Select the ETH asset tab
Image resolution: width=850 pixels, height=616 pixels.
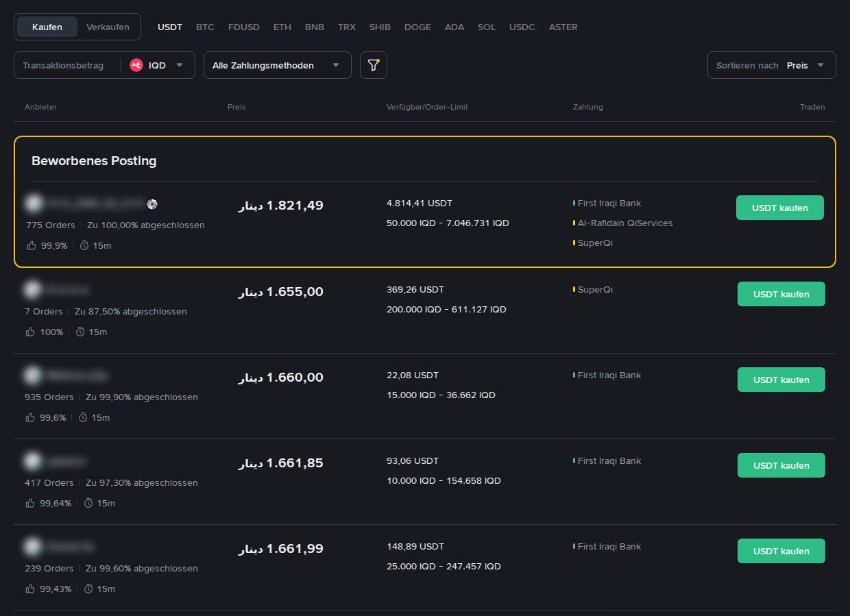pyautogui.click(x=282, y=27)
